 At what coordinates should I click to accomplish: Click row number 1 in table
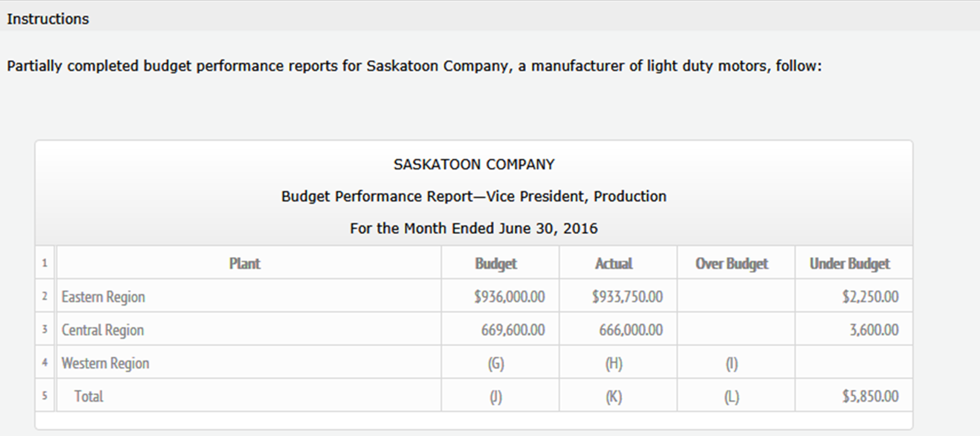[45, 263]
